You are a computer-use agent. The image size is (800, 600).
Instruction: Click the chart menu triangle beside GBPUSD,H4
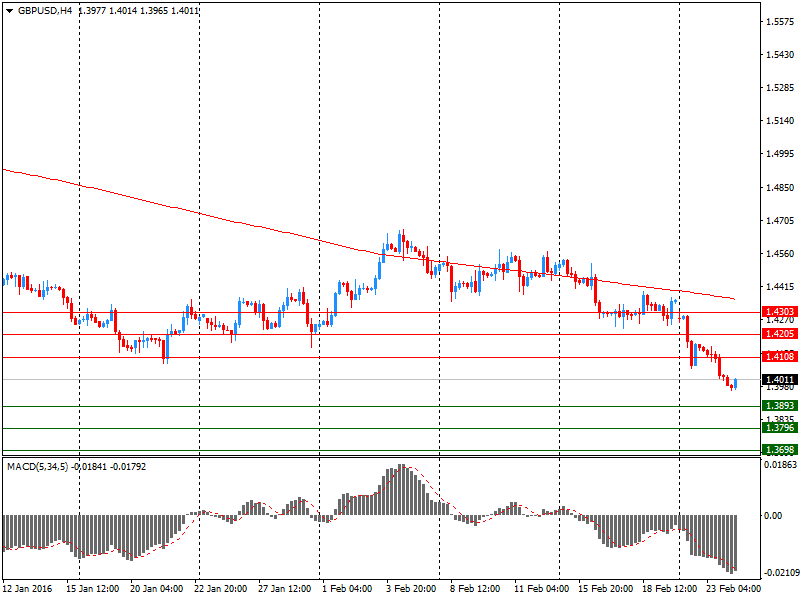click(9, 11)
